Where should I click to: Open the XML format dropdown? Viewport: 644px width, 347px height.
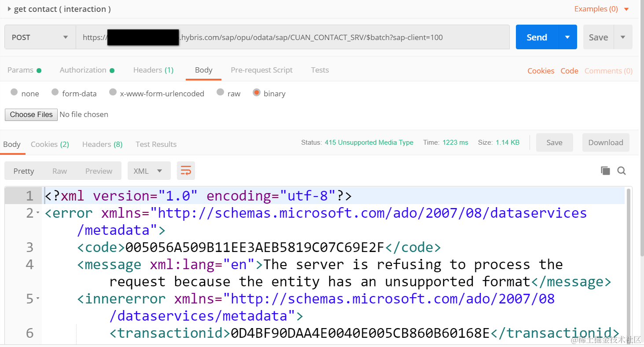click(149, 171)
